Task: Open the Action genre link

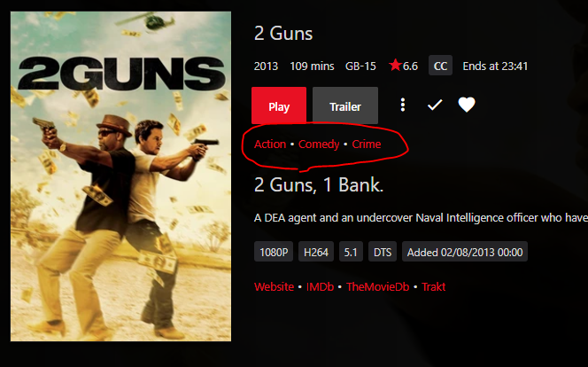Action: (270, 144)
